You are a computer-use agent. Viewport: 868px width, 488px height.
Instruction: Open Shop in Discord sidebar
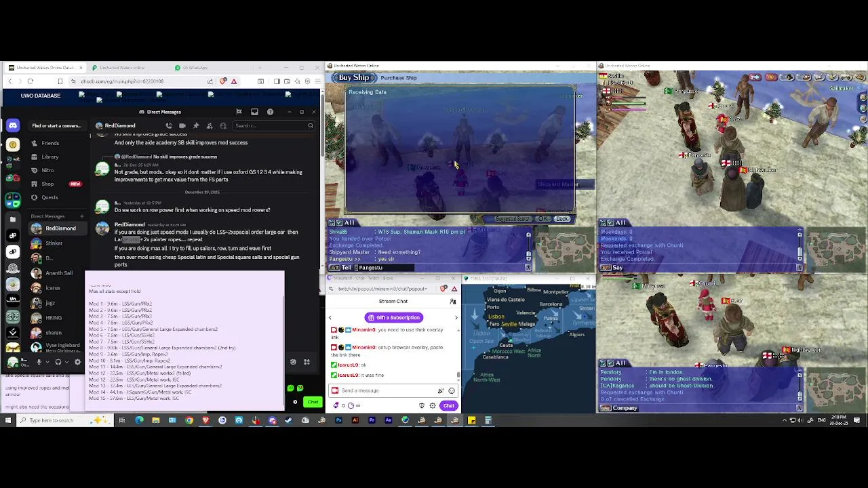(47, 184)
